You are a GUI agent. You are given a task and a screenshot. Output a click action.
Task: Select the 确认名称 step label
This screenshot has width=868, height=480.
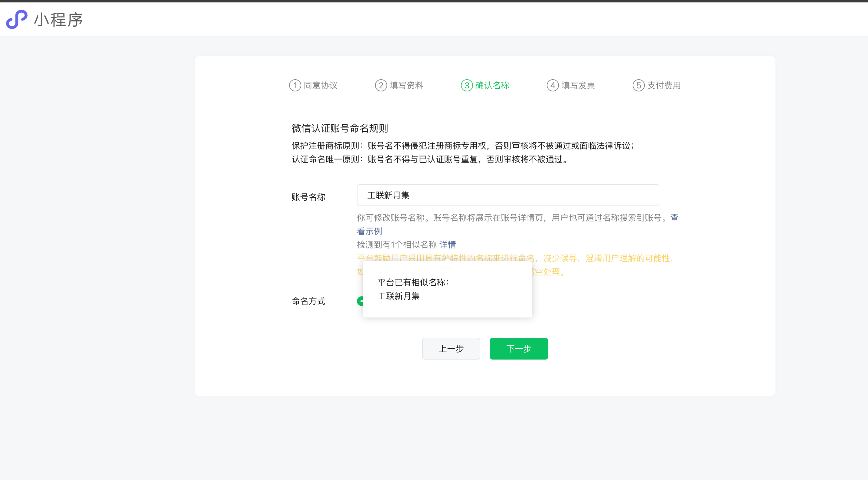(x=492, y=85)
